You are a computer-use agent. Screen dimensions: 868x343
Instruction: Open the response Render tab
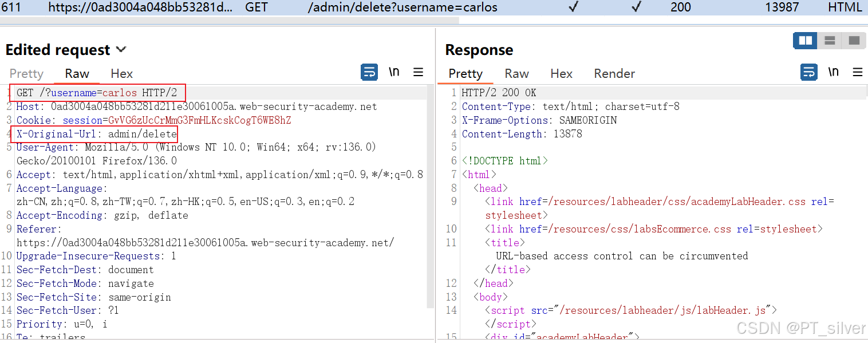[x=614, y=73]
